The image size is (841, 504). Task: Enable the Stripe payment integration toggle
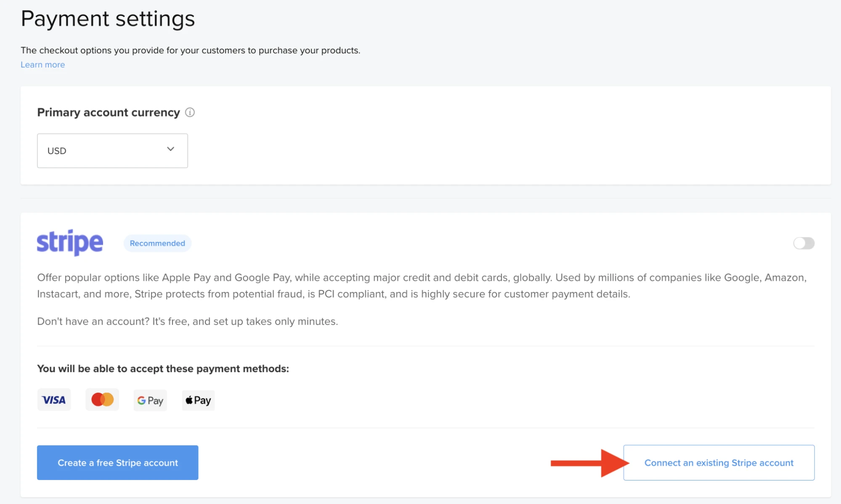coord(804,243)
